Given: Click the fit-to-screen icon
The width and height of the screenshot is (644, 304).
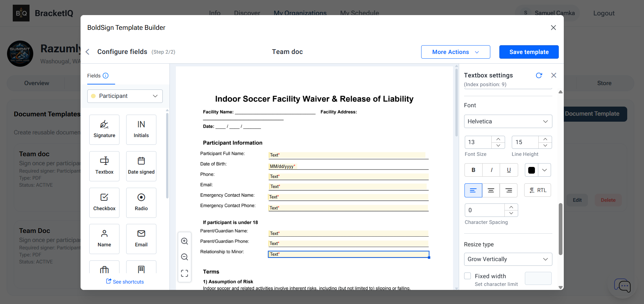Looking at the screenshot, I should (x=185, y=273).
